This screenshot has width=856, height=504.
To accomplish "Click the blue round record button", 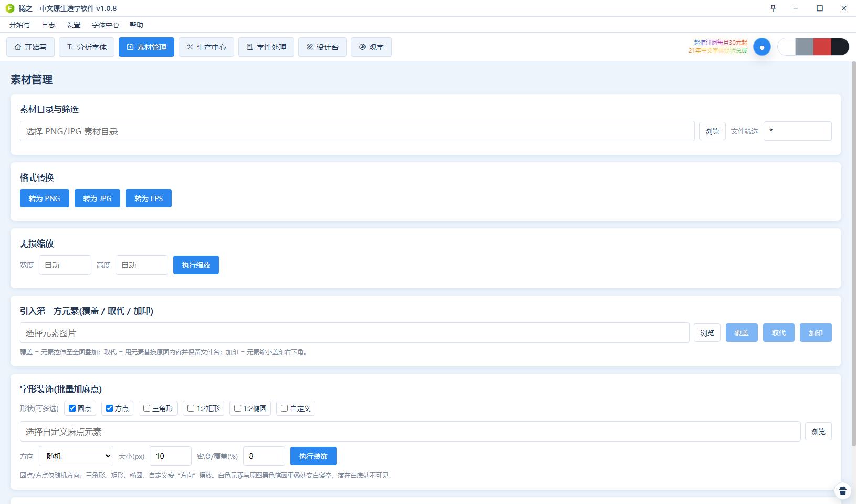I will pyautogui.click(x=762, y=47).
